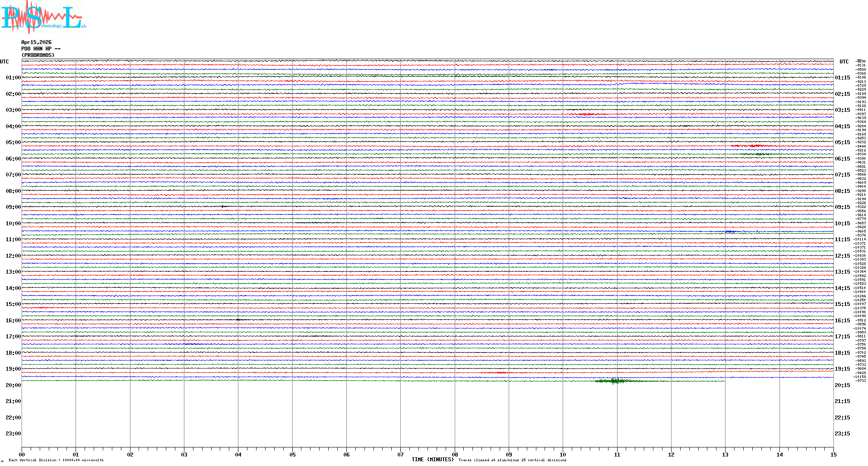Click the (PRODROMOS) station name text
868x466 pixels.
coord(38,55)
